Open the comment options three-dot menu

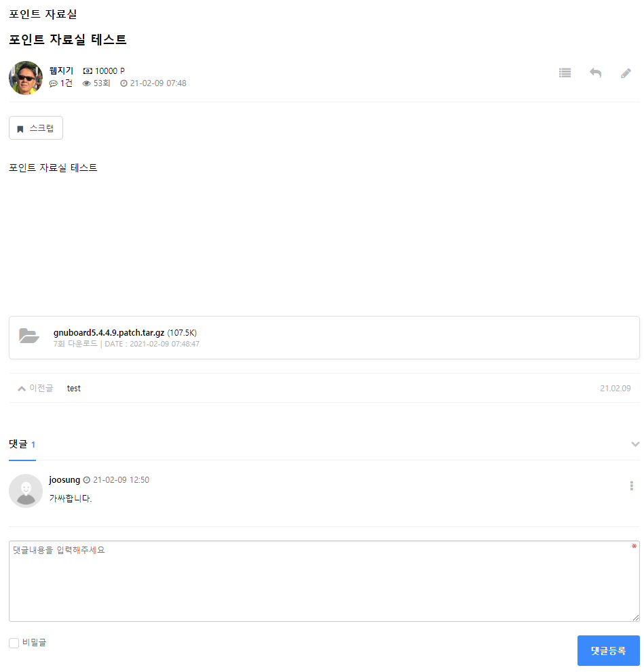click(x=631, y=486)
